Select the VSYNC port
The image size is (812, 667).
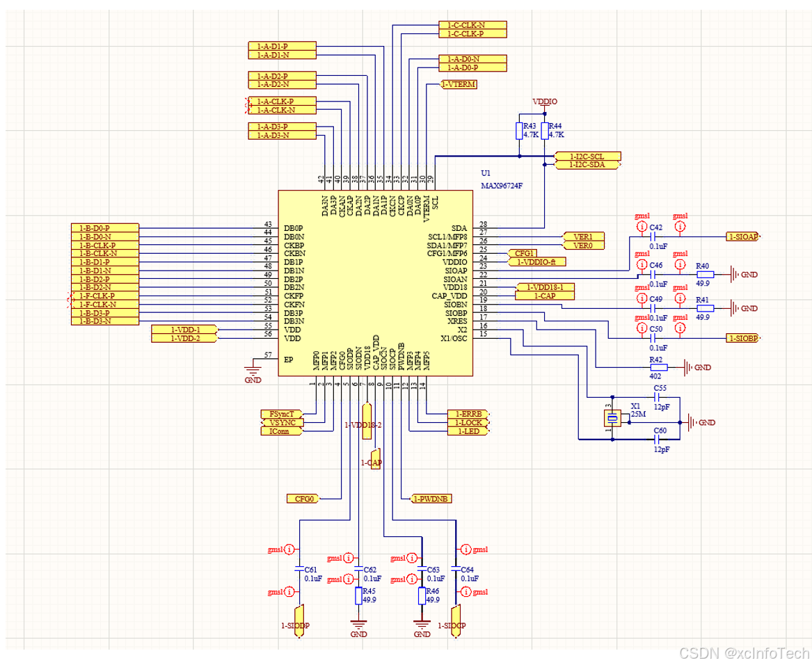click(282, 423)
